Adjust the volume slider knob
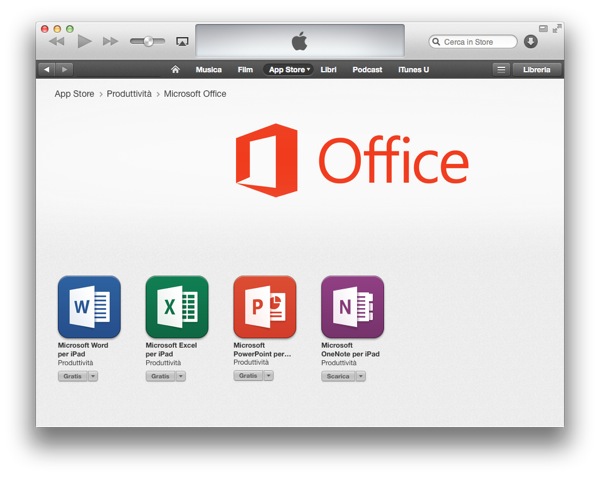 pyautogui.click(x=148, y=41)
